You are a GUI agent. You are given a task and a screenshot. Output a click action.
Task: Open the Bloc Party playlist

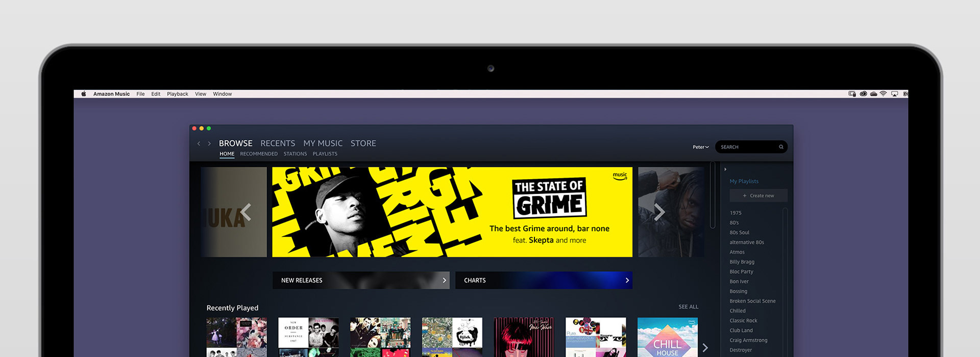pyautogui.click(x=741, y=271)
